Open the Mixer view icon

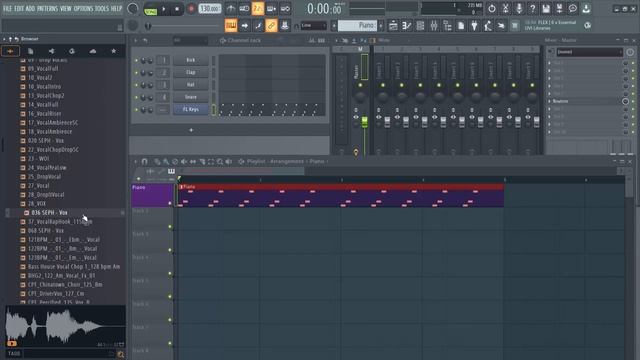pos(433,26)
